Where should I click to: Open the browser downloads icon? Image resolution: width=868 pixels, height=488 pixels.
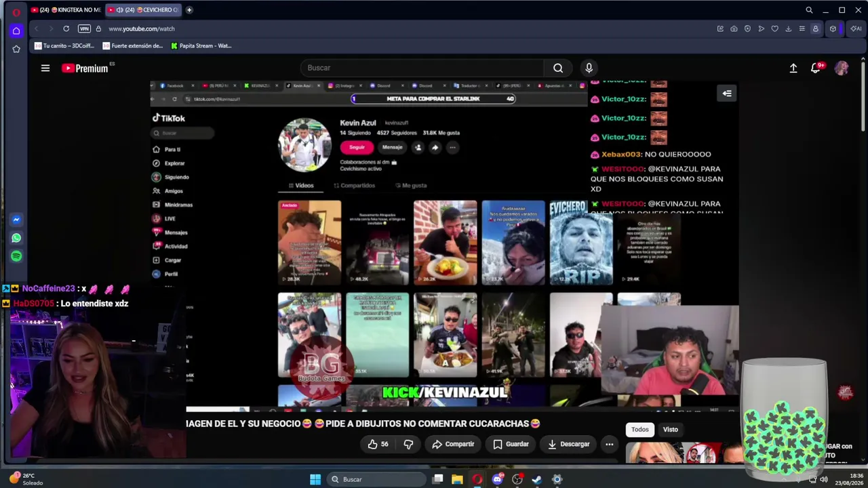788,28
